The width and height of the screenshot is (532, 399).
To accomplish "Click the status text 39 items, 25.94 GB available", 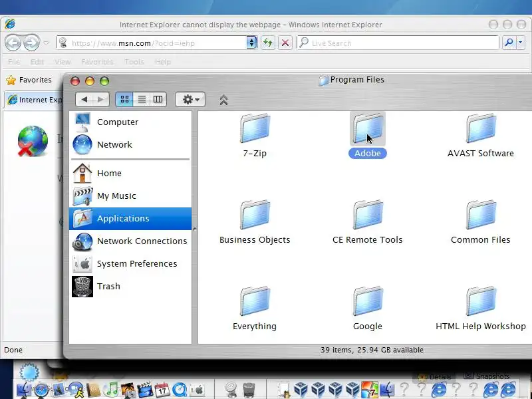I will [372, 350].
